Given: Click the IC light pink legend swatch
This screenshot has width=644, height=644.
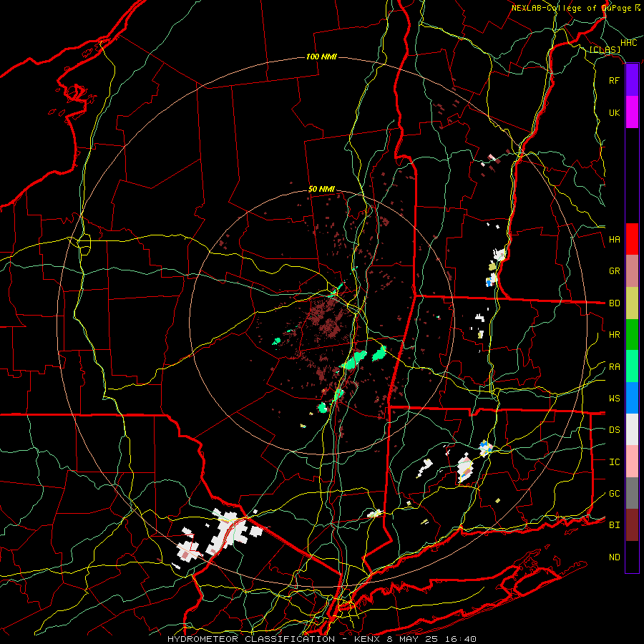Looking at the screenshot, I should [x=632, y=462].
